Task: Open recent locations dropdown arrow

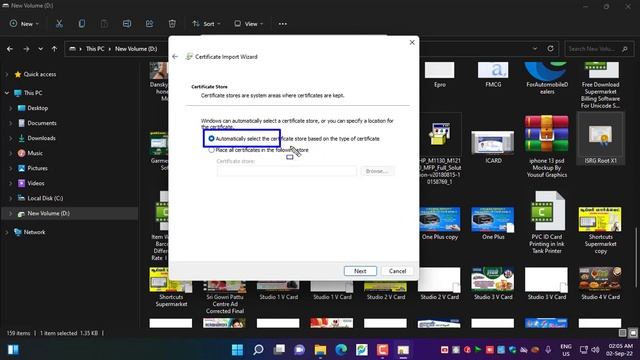Action: coord(40,49)
